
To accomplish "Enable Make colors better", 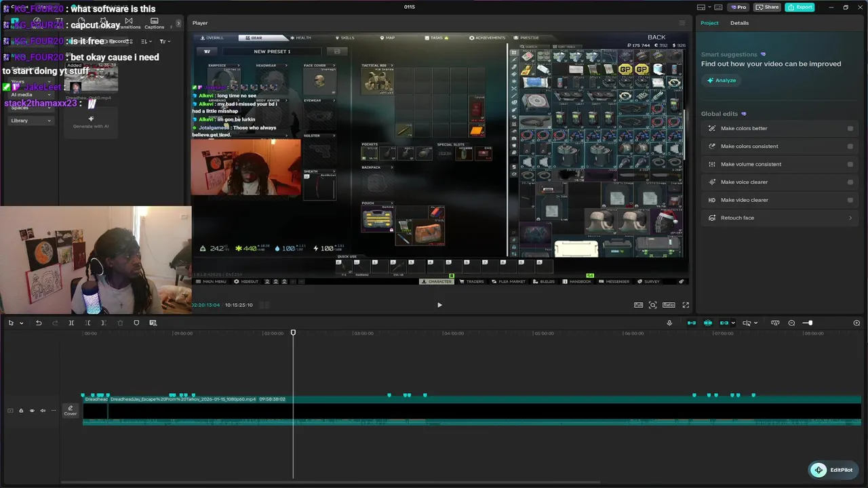I will point(850,128).
